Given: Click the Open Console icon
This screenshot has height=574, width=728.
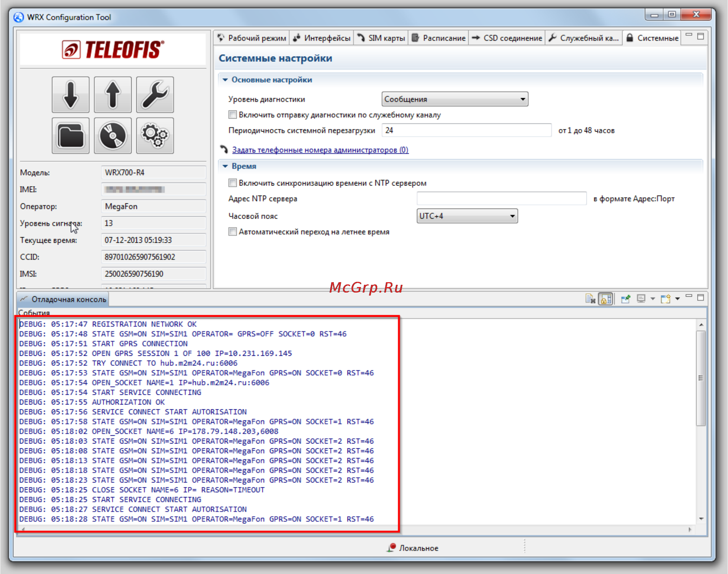Looking at the screenshot, I should pos(666,299).
